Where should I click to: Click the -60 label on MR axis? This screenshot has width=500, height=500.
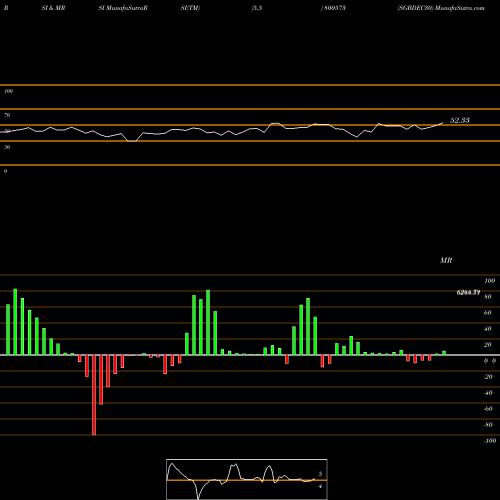click(x=488, y=409)
